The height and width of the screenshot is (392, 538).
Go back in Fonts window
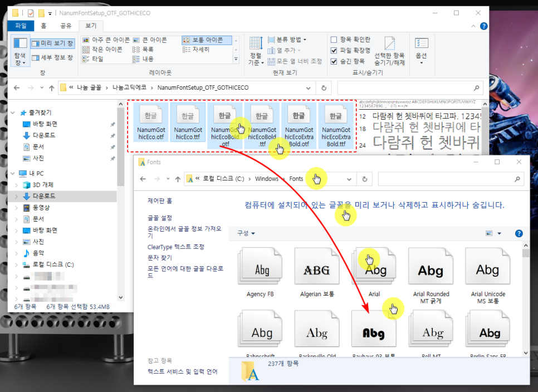(x=143, y=179)
